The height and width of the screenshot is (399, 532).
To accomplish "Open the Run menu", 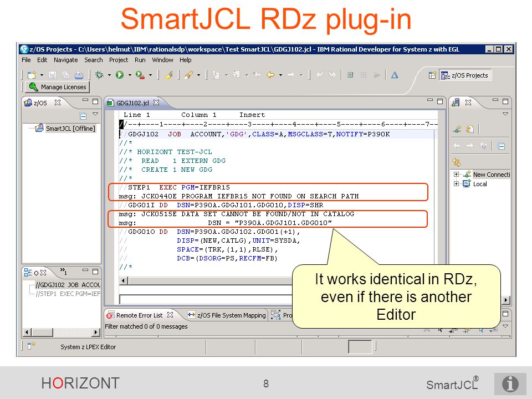I will 140,60.
